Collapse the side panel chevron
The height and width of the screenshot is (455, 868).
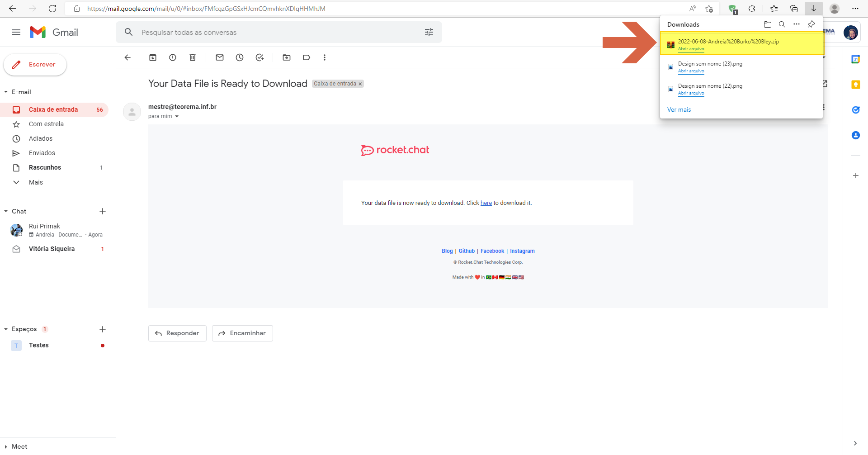pos(855,443)
